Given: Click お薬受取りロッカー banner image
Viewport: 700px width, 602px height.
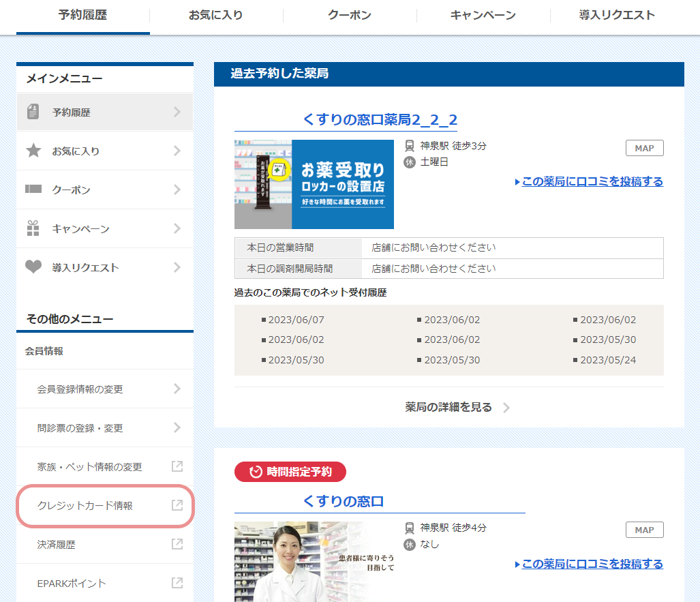Looking at the screenshot, I should pos(314,185).
